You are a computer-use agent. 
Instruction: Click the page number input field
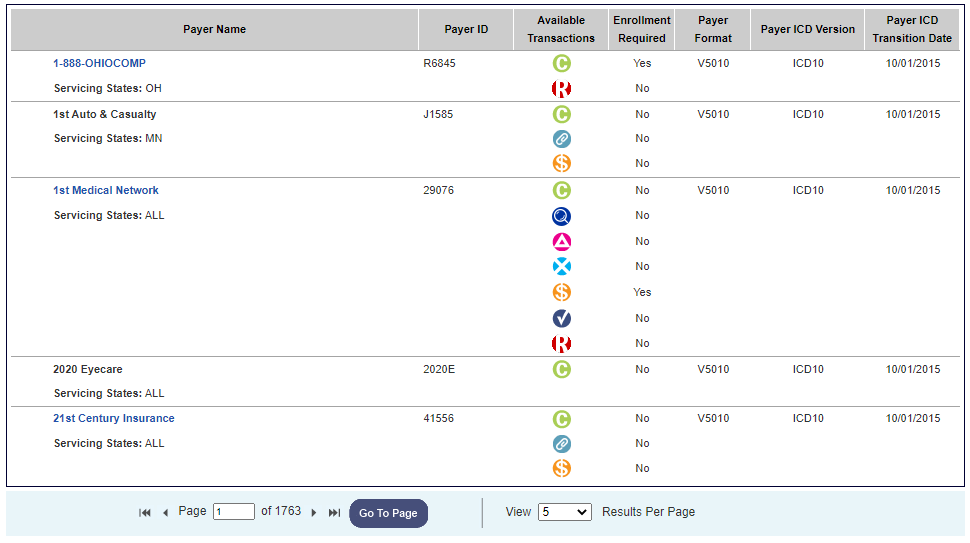pos(234,512)
